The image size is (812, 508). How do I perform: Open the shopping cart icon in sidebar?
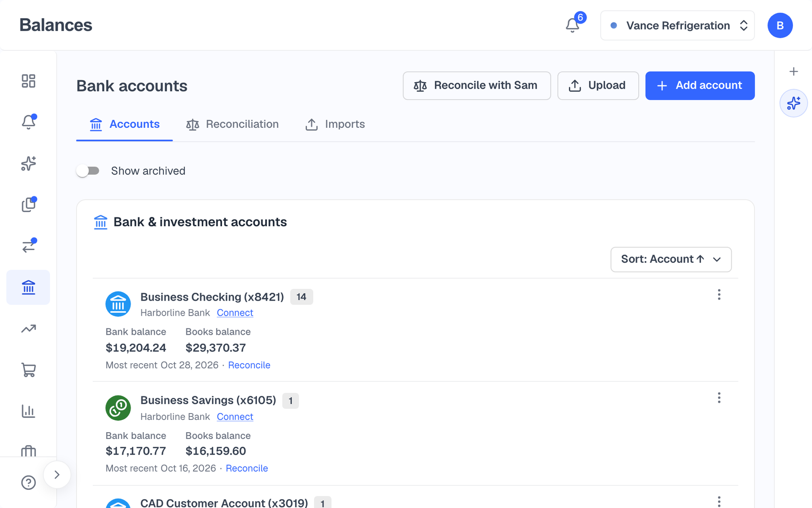28,370
